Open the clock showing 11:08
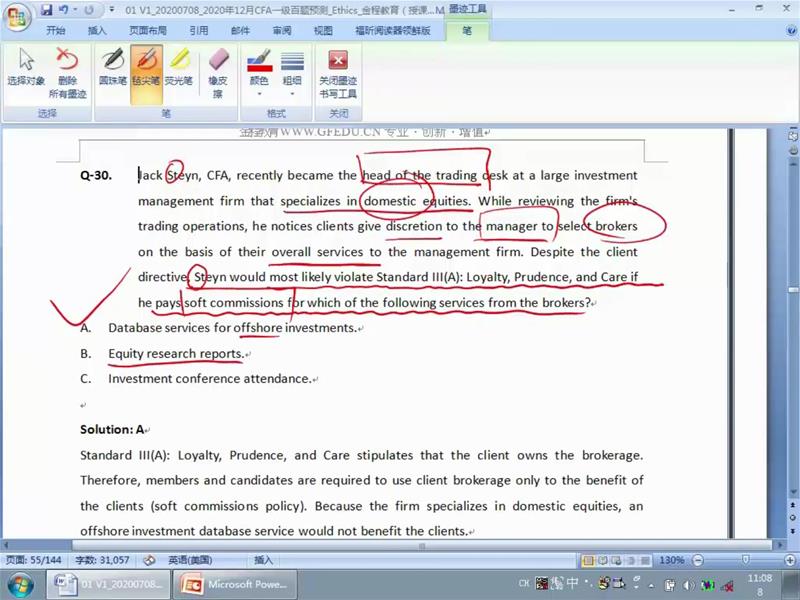Viewport: 800px width, 600px height. click(759, 585)
